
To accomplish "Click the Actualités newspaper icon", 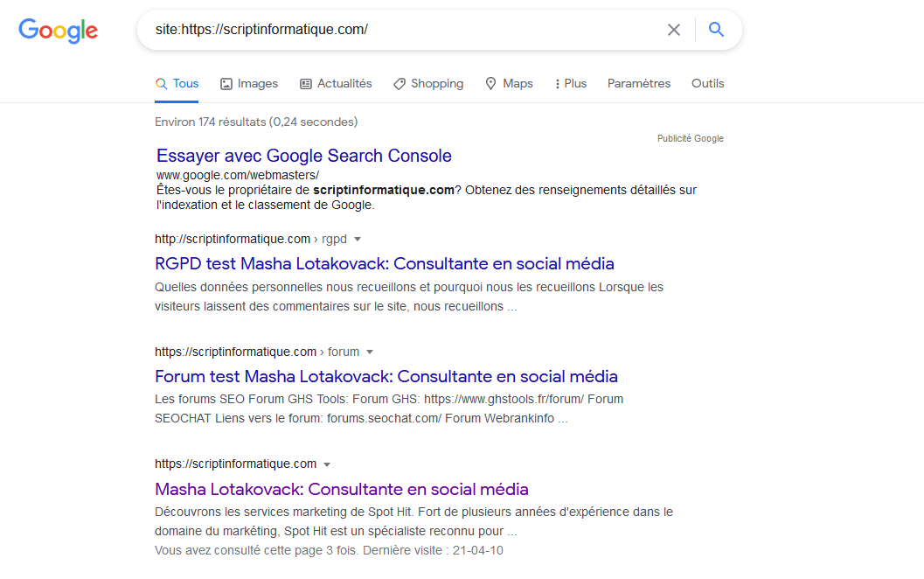I will 306,84.
